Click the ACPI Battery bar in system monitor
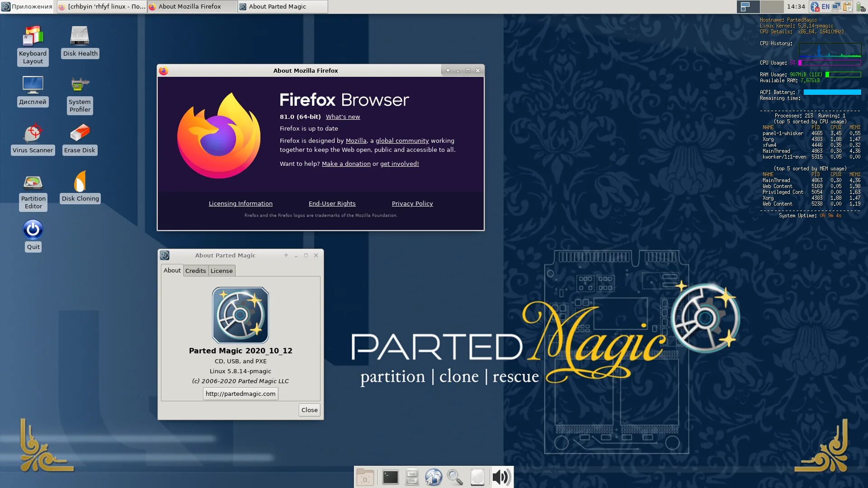This screenshot has width=868, height=488. coord(832,92)
